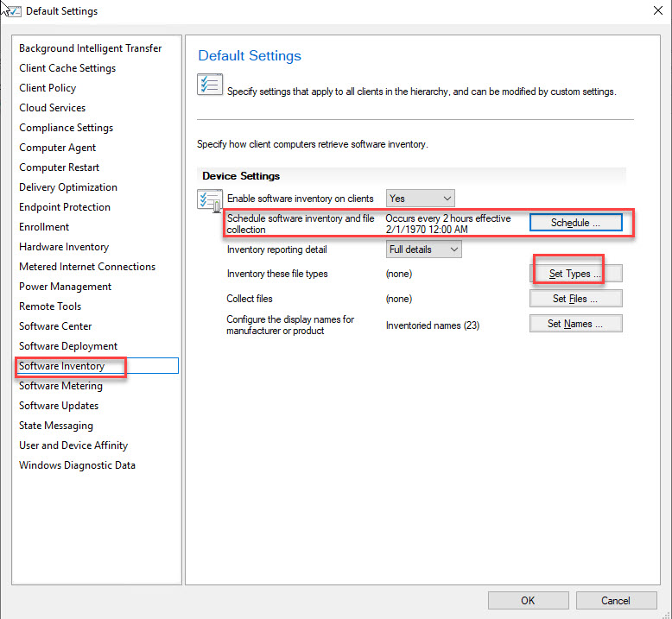Open the Enable software inventory dropdown
Screen dimensions: 672x619
pyautogui.click(x=420, y=199)
